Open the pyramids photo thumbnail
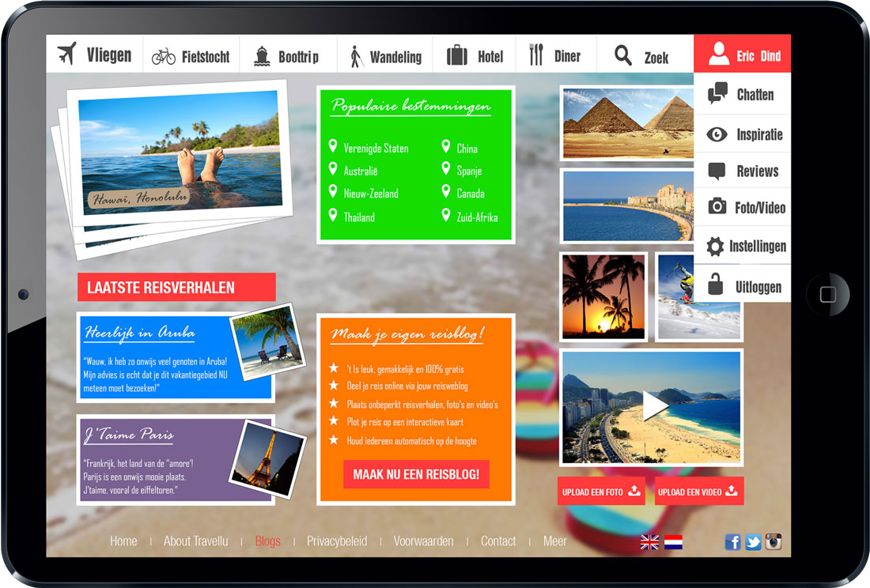 [627, 122]
